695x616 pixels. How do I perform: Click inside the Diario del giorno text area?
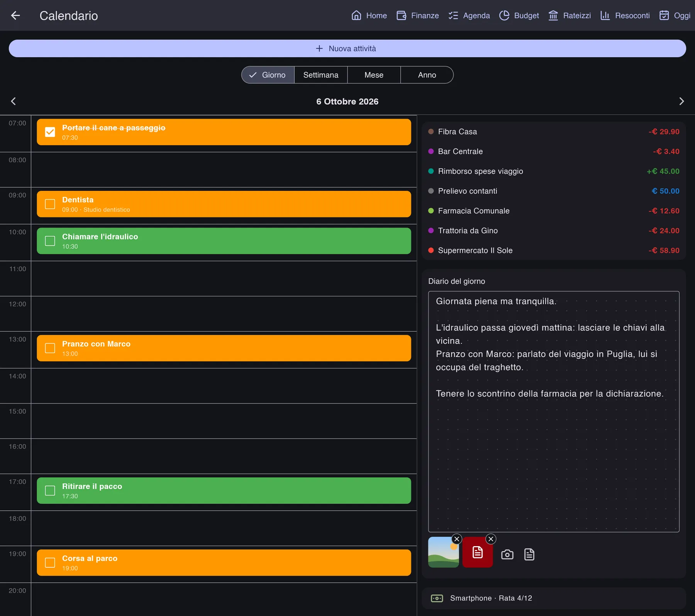[554, 411]
